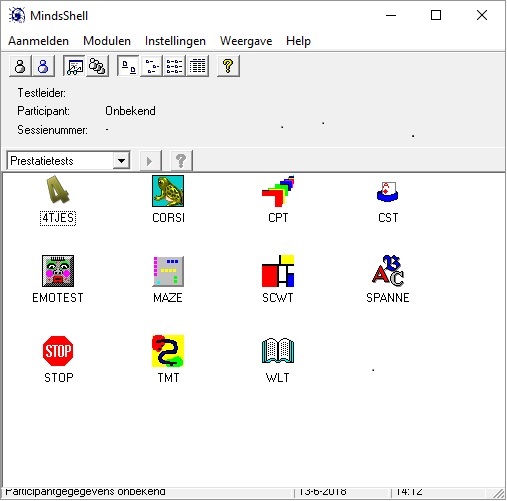Click the yellow question mark help button
The height and width of the screenshot is (501, 507).
[228, 66]
